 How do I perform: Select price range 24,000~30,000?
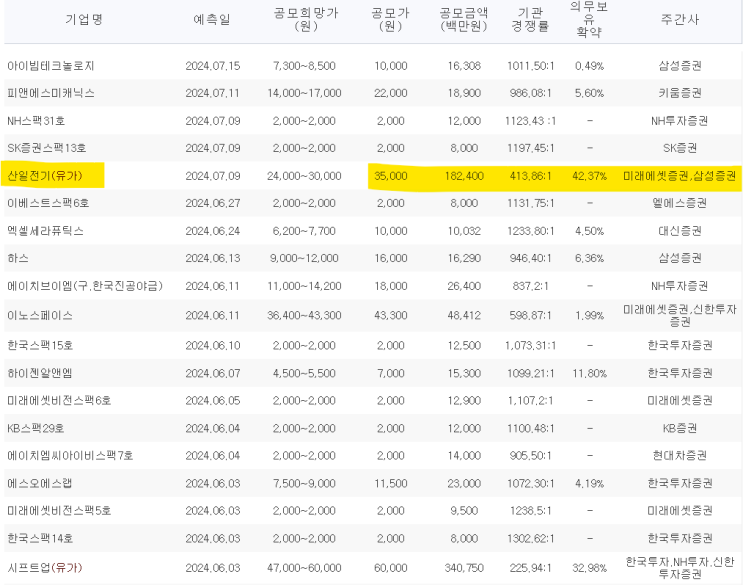(x=304, y=176)
